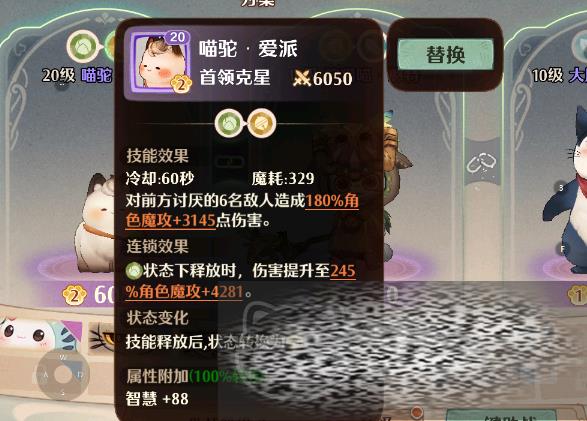Click the one-star paw badge at right edge

click(577, 295)
